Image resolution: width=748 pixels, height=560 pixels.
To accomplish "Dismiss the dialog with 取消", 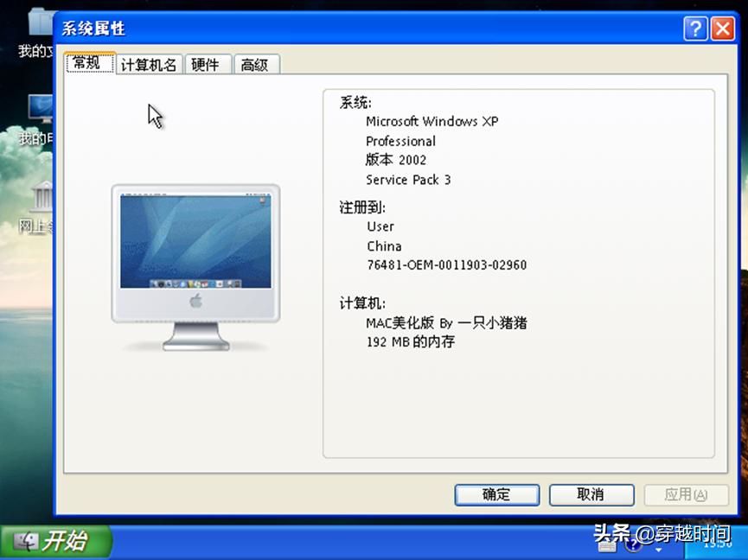I will click(591, 494).
